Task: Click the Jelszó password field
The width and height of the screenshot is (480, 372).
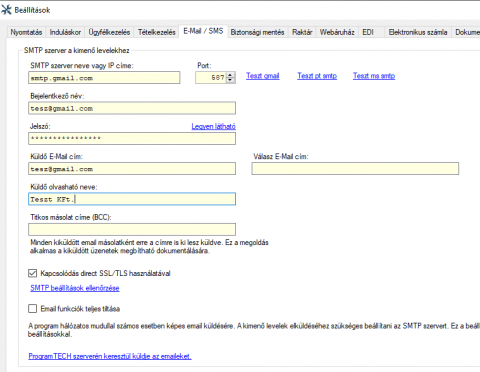Action: (x=132, y=138)
